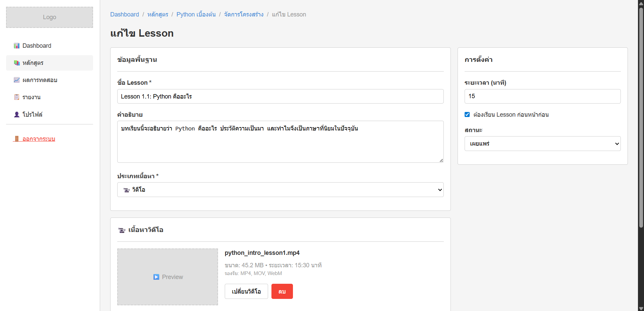Click the page vertical scrollbar down arrow

tap(641, 308)
